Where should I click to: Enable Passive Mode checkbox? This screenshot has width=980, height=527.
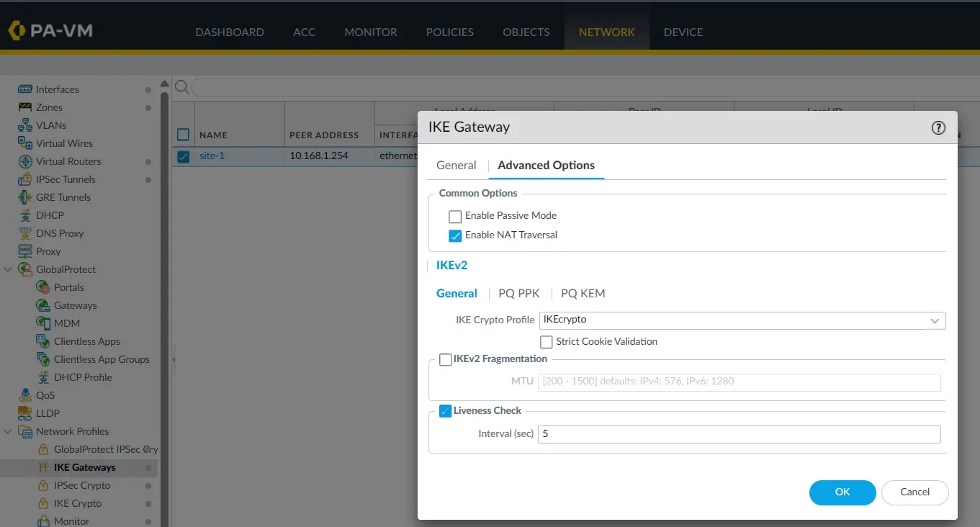455,216
